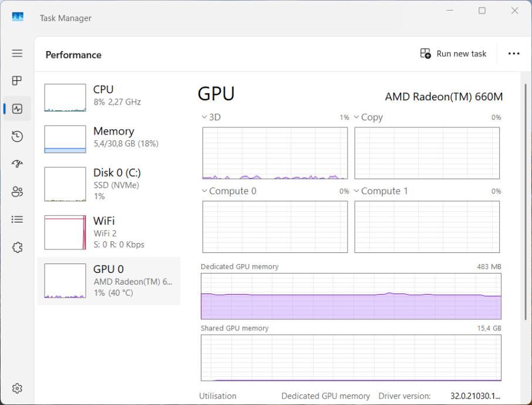Viewport: 532px width, 405px height.
Task: Select the WiFi performance item
Action: click(x=109, y=232)
